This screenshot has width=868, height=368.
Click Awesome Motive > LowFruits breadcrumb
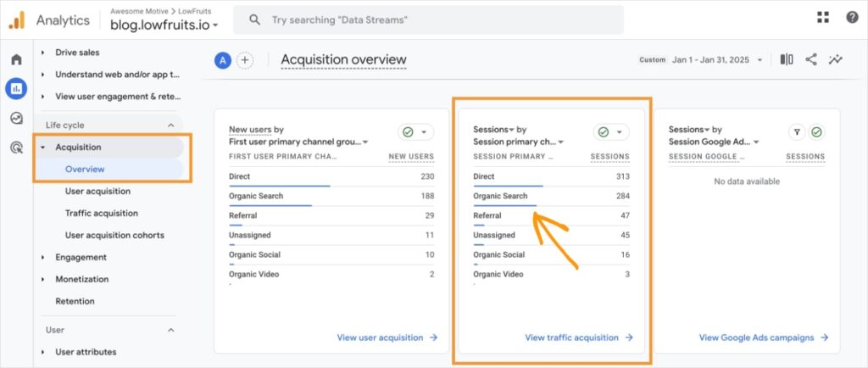pyautogui.click(x=160, y=11)
